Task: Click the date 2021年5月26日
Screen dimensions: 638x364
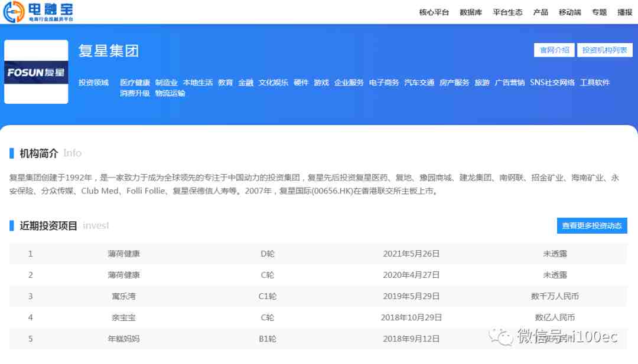Action: click(x=411, y=254)
